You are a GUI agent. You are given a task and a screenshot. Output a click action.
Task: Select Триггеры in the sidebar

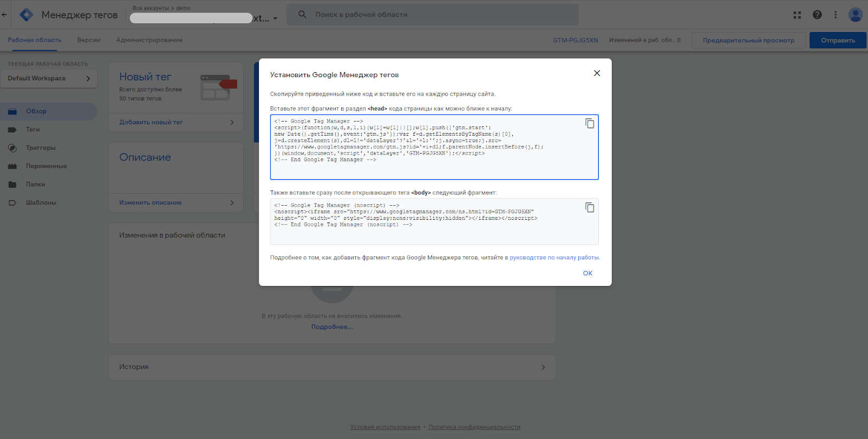[49, 148]
